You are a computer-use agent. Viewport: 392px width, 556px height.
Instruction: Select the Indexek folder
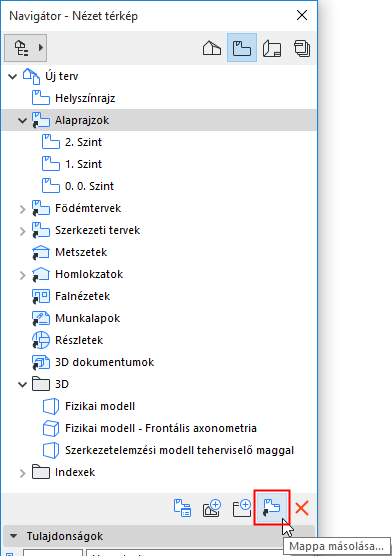coord(75,472)
